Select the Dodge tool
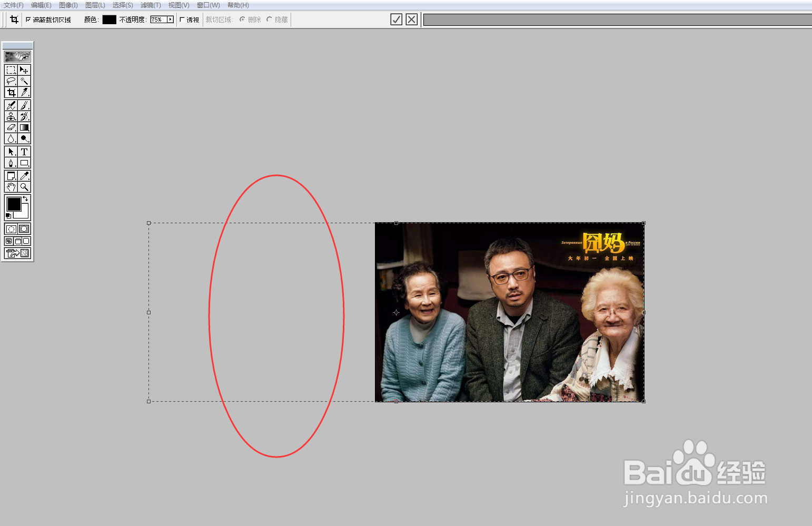812x526 pixels. click(x=24, y=138)
